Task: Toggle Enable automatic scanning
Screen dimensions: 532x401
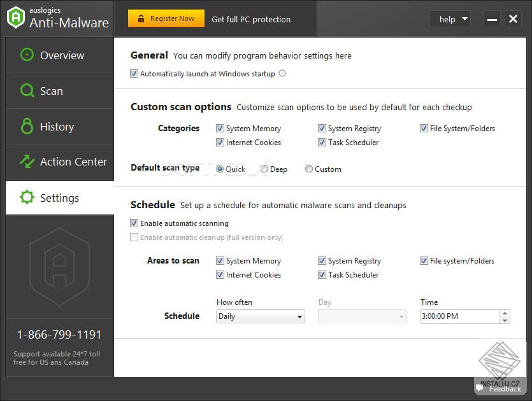Action: pyautogui.click(x=134, y=223)
